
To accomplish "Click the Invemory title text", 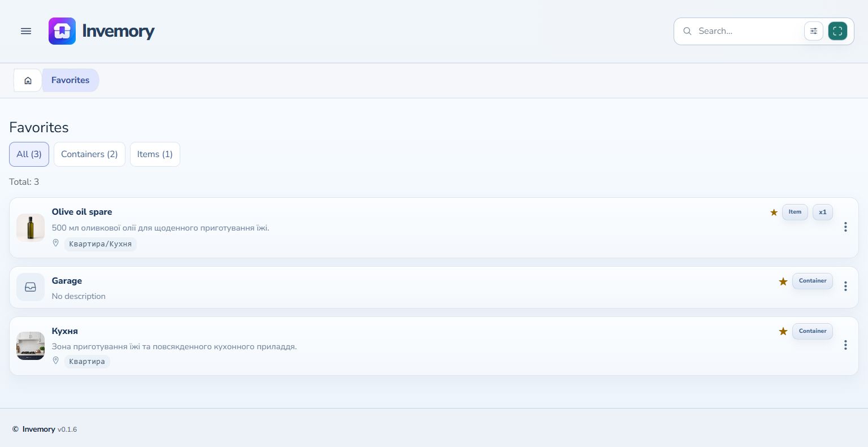I will point(118,31).
